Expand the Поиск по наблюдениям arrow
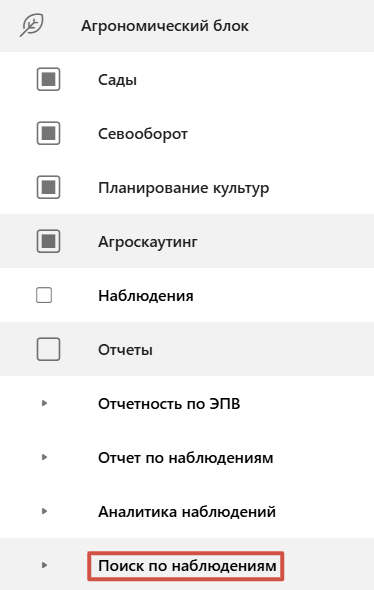 click(44, 565)
